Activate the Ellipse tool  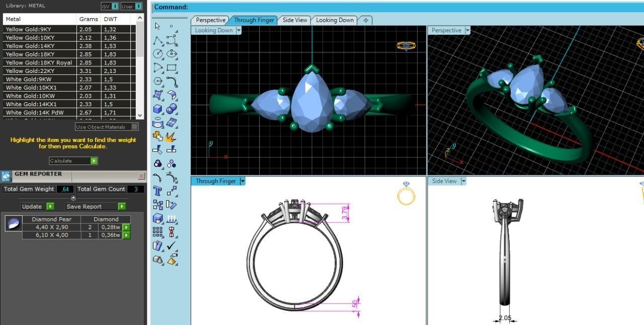click(x=172, y=54)
